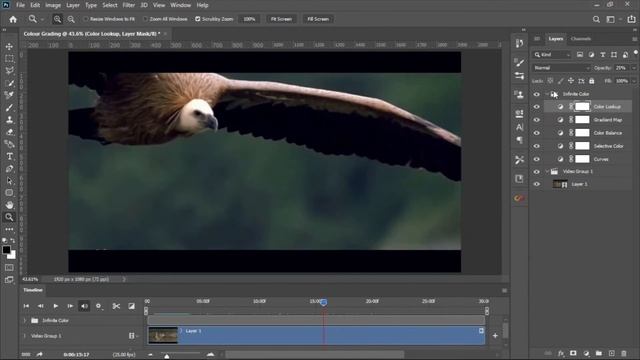This screenshot has height=360, width=640.
Task: Select the Lasso tool
Action: [x=9, y=71]
